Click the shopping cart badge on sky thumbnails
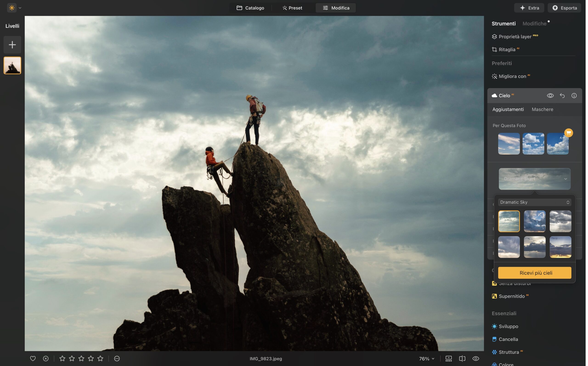588x366 pixels. (x=568, y=133)
